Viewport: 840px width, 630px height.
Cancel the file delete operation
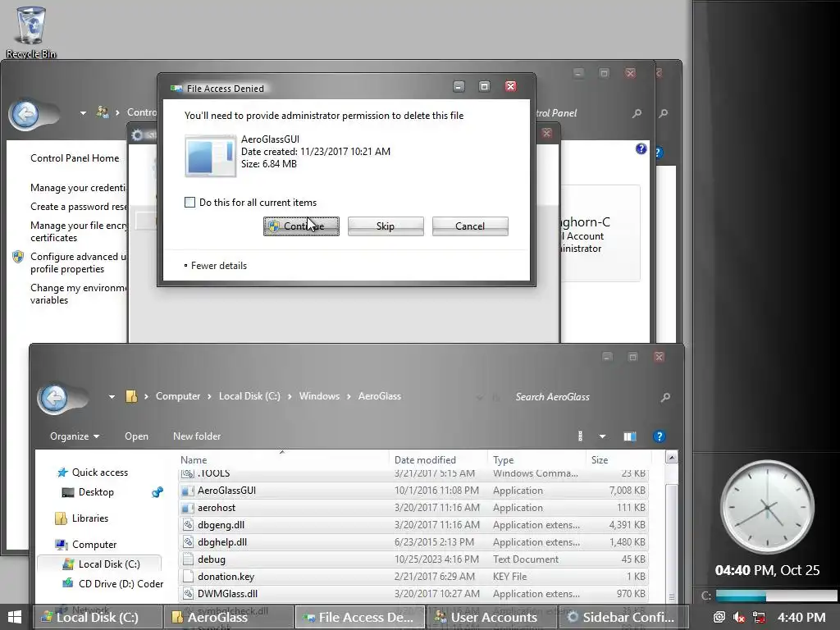470,226
